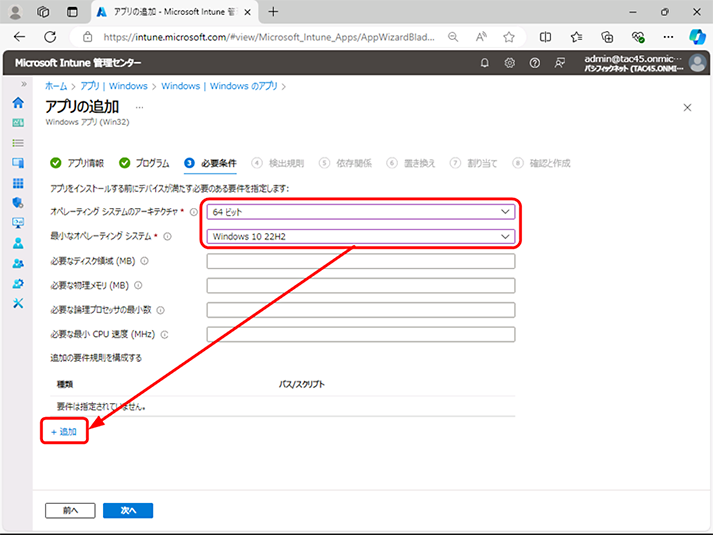Expand the sidebar with double chevron
Screen dimensions: 713x535
pyautogui.click(x=24, y=84)
